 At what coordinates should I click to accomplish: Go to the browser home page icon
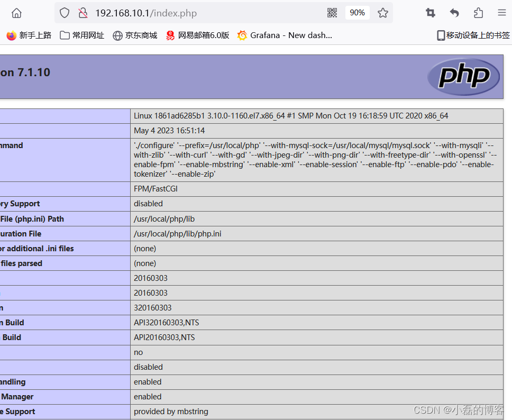[16, 13]
